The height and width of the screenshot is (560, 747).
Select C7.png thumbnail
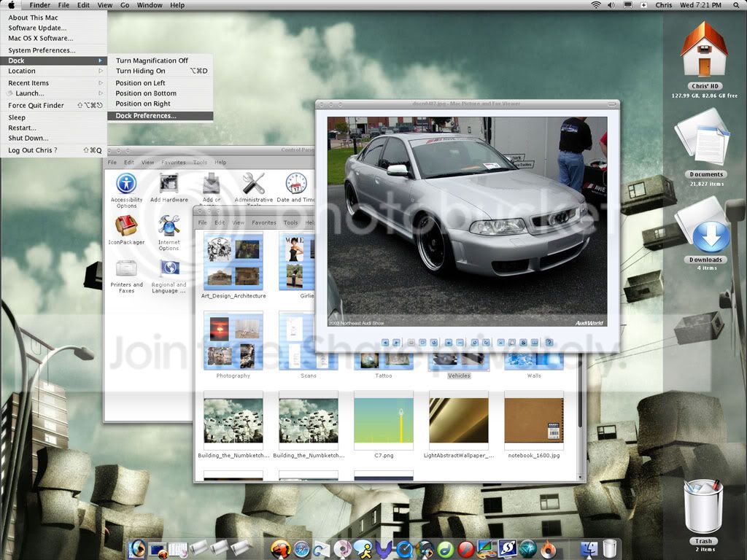pyautogui.click(x=384, y=421)
